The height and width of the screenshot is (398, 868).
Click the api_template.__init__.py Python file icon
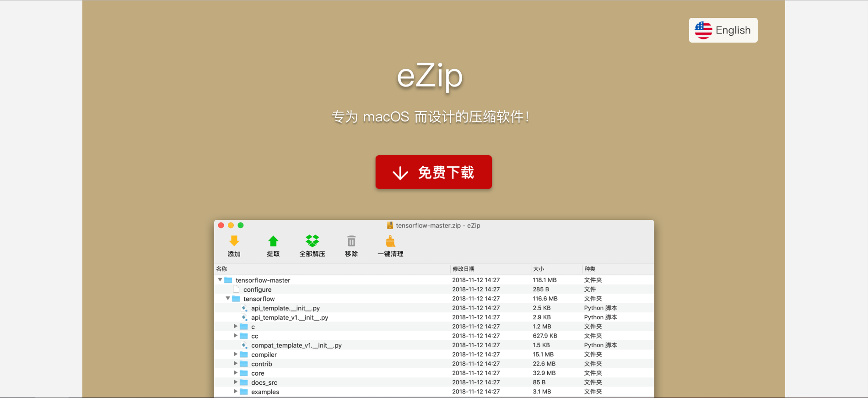(244, 308)
